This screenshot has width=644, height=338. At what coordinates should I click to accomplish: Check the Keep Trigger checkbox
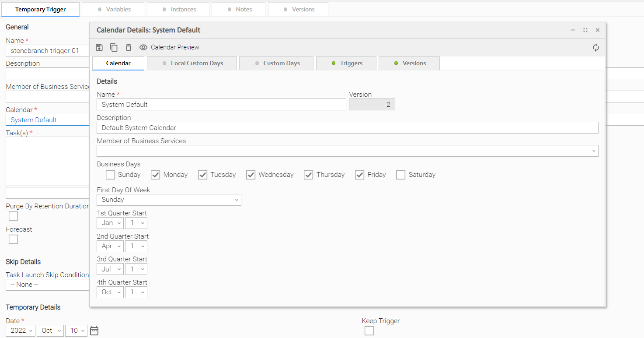[x=369, y=331]
